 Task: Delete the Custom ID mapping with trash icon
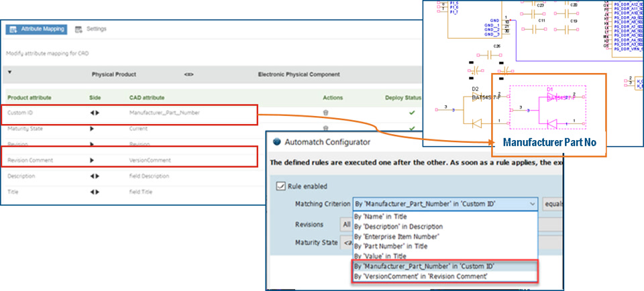pos(326,113)
